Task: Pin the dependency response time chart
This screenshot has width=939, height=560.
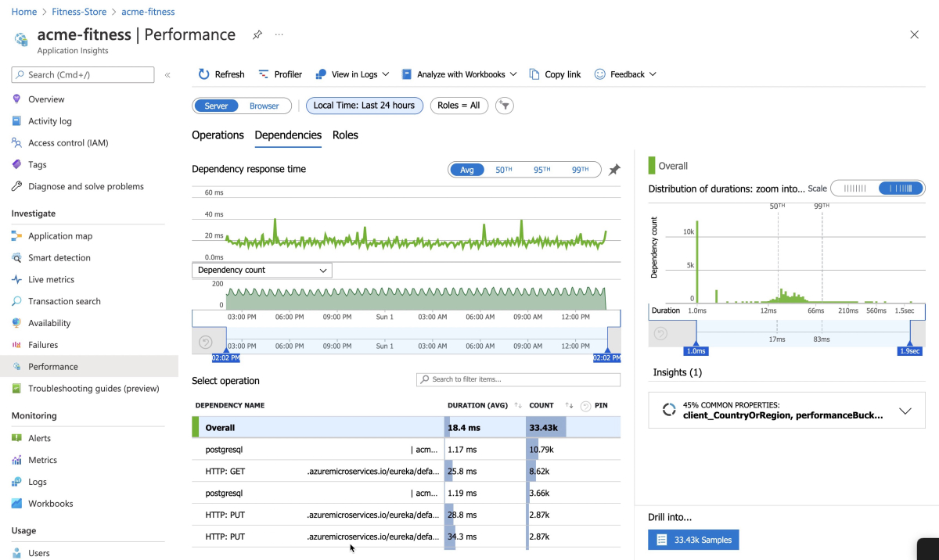Action: 614,170
